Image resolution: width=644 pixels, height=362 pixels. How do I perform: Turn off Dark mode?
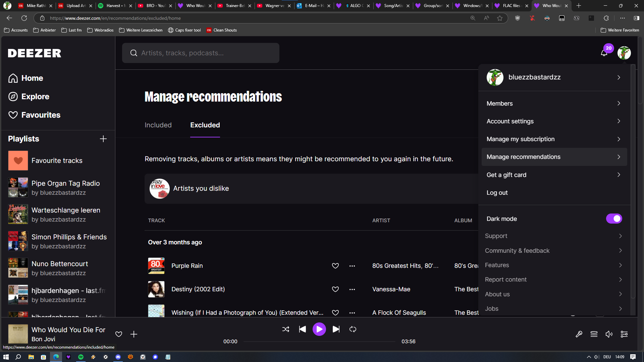pos(614,219)
